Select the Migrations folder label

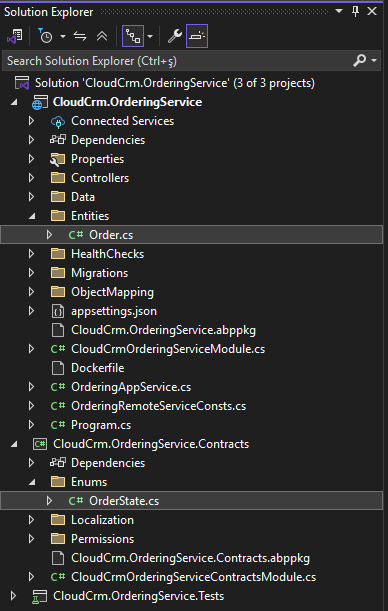99,273
